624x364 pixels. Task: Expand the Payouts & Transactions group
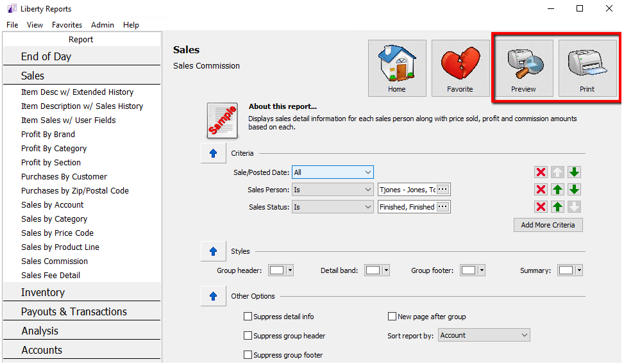pos(81,311)
